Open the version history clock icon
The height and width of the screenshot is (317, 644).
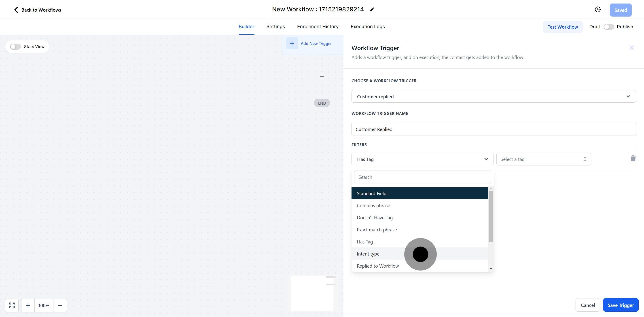(597, 9)
